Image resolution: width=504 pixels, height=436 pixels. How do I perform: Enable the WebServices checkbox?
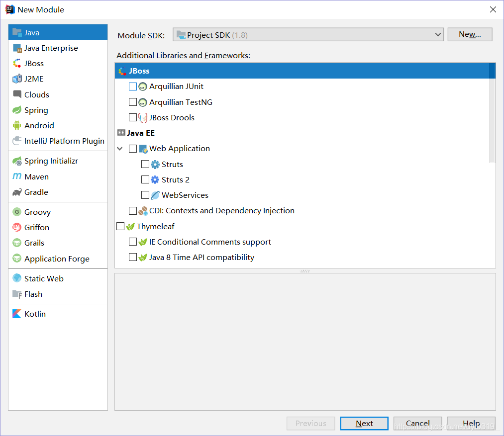tap(145, 195)
